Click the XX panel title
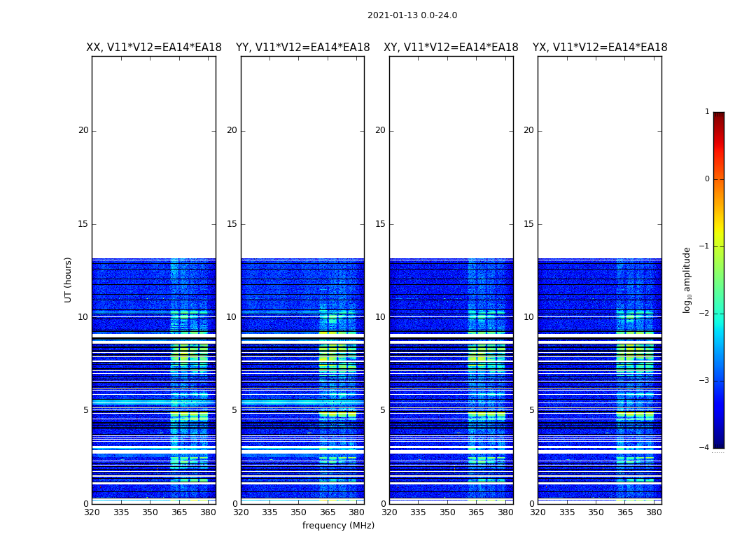The width and height of the screenshot is (735, 560). click(154, 48)
